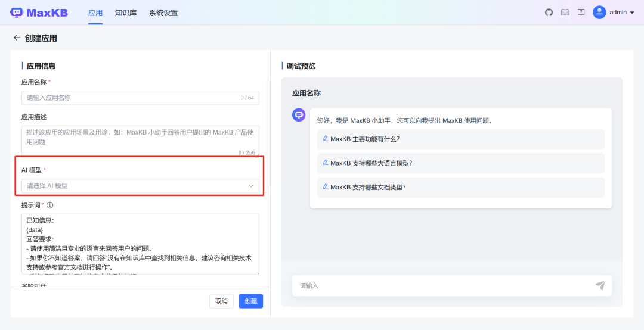Image resolution: width=644 pixels, height=330 pixels.
Task: Click the admin user avatar
Action: coord(599,13)
